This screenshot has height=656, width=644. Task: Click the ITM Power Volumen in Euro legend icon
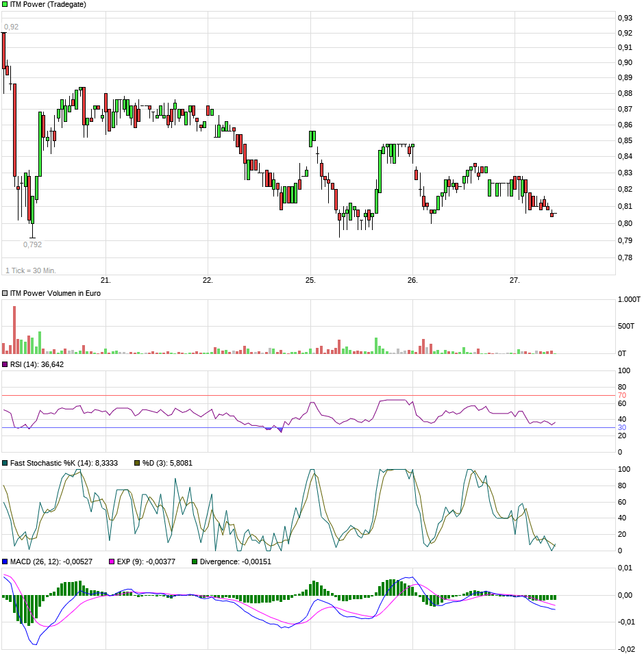coord(5,293)
